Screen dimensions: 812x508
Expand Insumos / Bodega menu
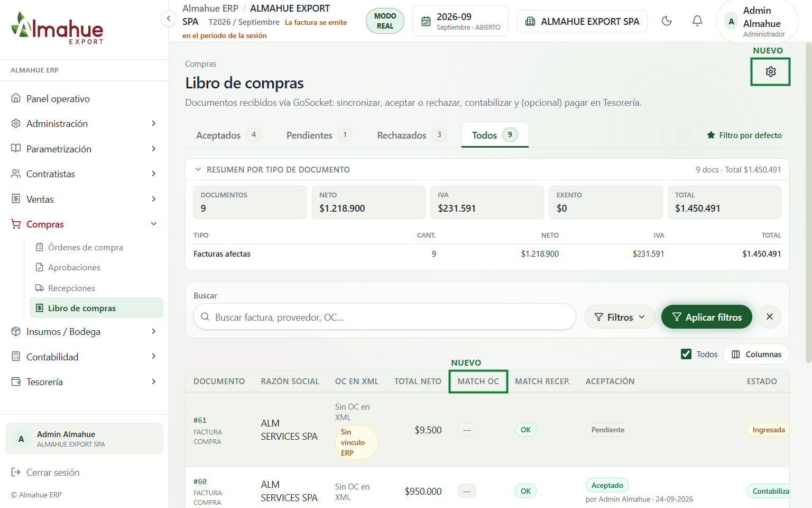[85, 332]
